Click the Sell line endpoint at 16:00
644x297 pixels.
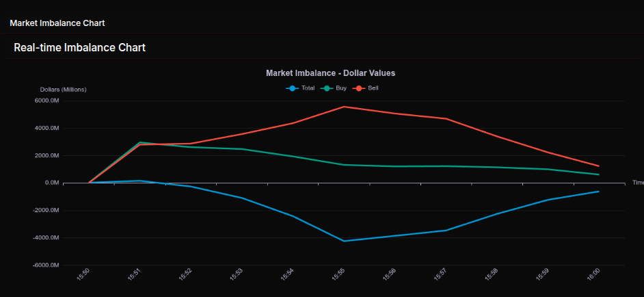[599, 166]
